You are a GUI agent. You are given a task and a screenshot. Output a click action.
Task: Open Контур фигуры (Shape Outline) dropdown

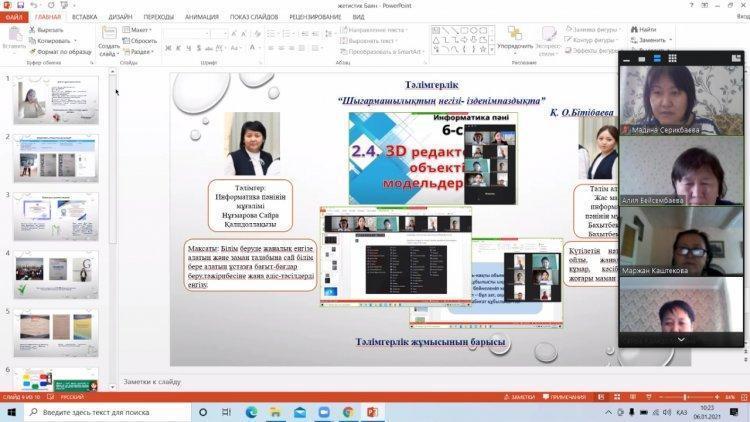coord(592,40)
